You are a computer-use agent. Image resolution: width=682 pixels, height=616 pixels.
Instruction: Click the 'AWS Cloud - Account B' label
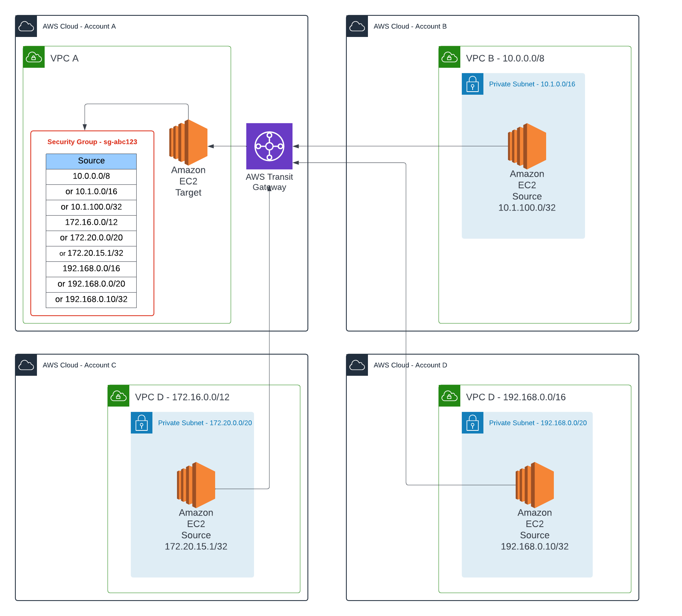click(410, 26)
